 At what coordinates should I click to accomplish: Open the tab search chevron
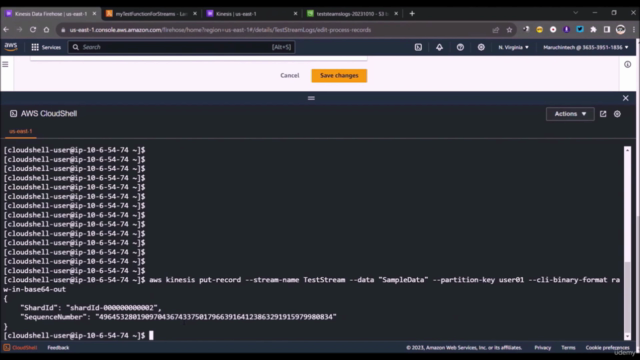pos(576,13)
